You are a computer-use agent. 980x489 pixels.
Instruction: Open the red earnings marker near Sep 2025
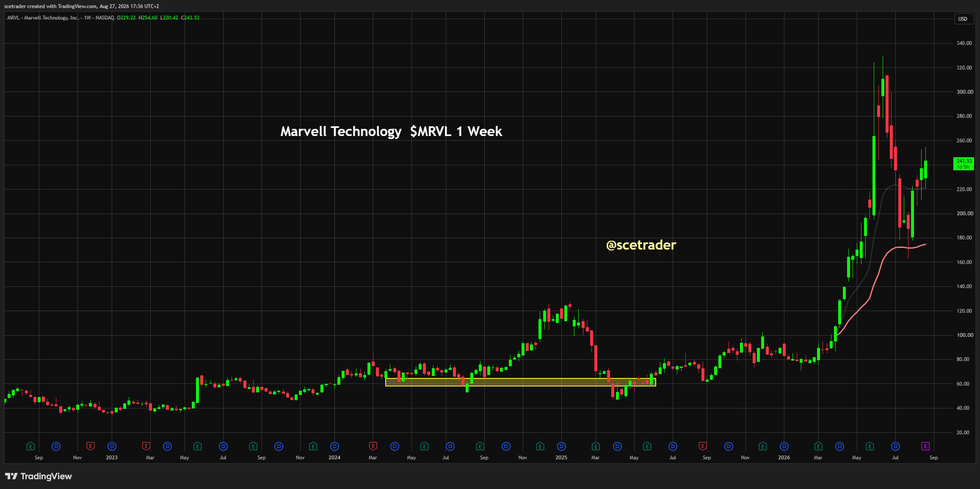coord(703,446)
